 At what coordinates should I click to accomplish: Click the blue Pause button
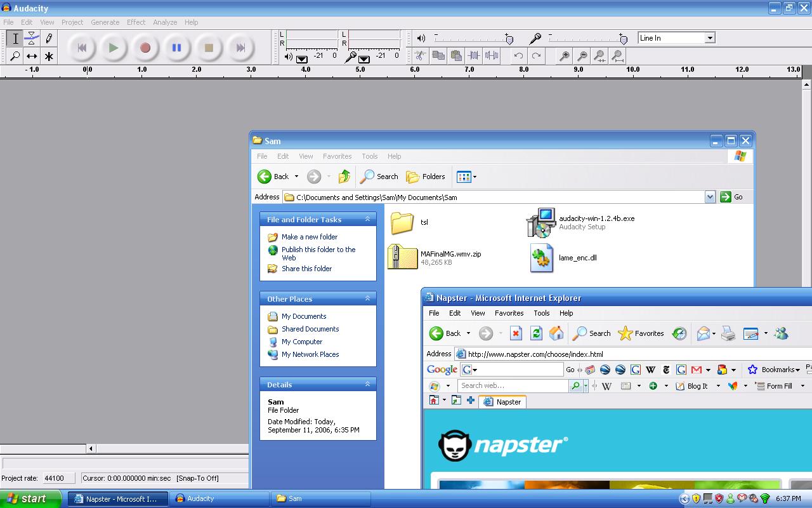pyautogui.click(x=177, y=48)
